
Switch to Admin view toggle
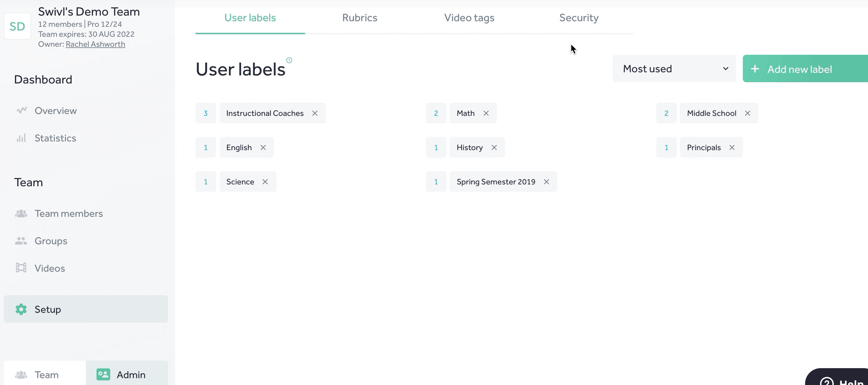[127, 374]
